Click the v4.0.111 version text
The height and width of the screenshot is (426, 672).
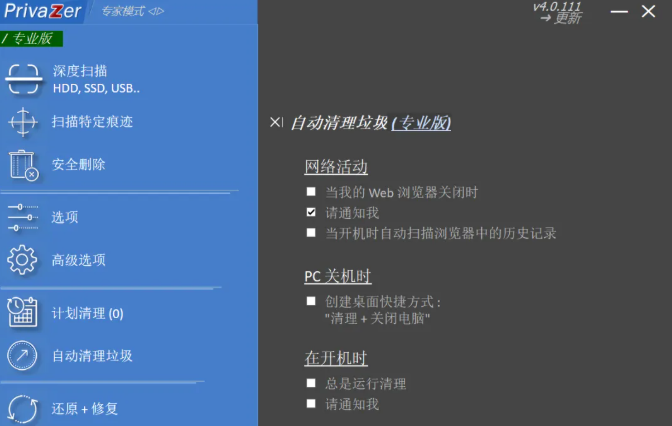557,6
